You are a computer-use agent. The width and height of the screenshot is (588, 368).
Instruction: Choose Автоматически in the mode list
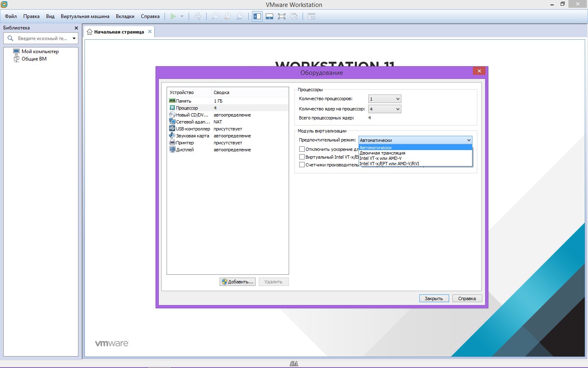415,148
